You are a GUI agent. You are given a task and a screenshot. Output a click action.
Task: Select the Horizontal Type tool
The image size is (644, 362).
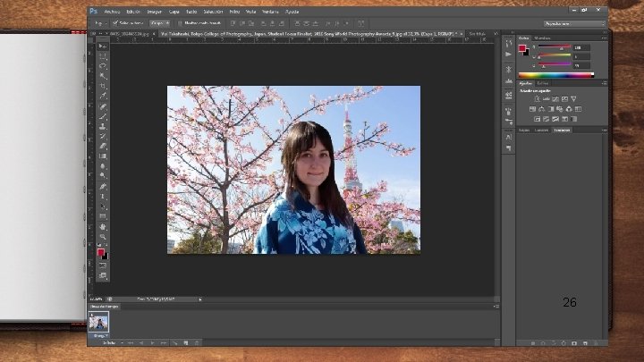(102, 197)
